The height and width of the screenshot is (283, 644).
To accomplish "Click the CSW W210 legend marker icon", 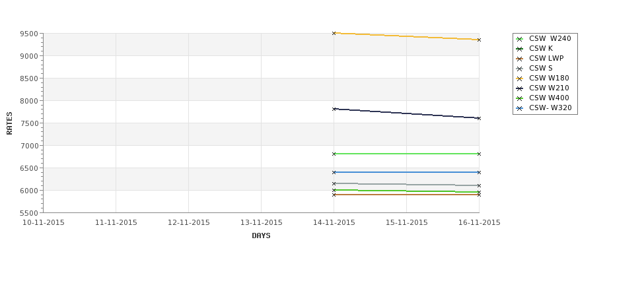I will [x=520, y=88].
